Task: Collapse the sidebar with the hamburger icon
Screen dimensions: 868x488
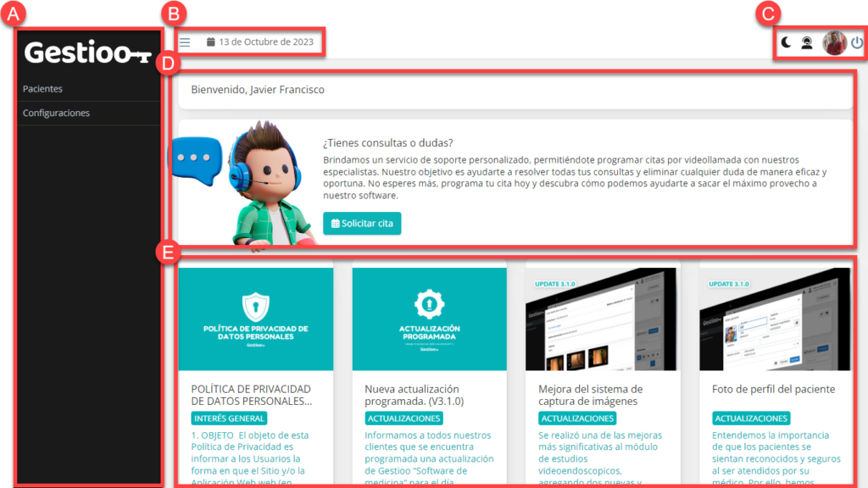Action: [x=185, y=42]
